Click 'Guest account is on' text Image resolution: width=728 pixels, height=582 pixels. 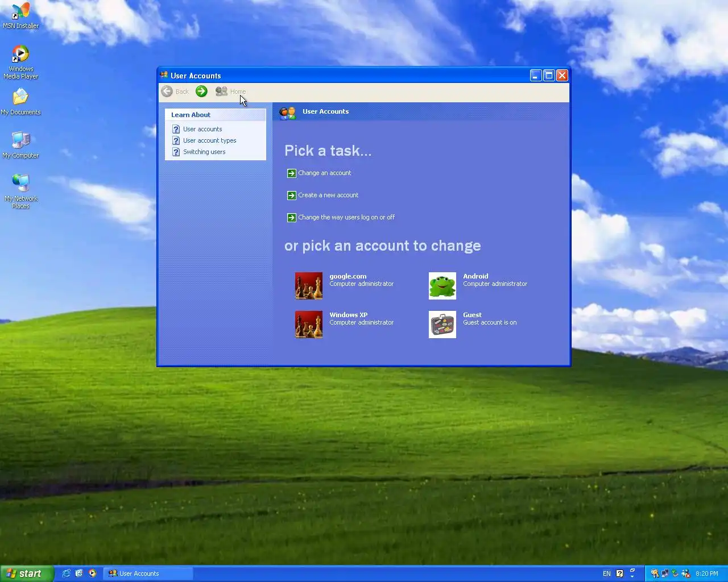(x=490, y=322)
